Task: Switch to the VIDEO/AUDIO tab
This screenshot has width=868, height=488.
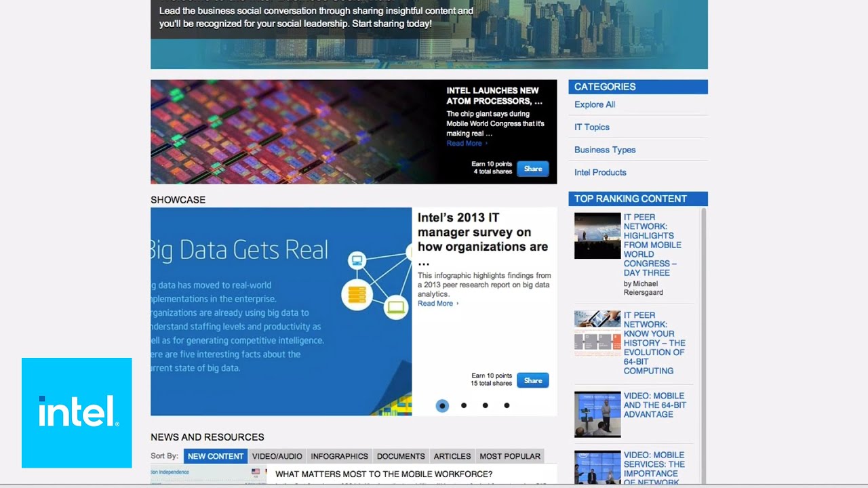Action: click(x=277, y=456)
